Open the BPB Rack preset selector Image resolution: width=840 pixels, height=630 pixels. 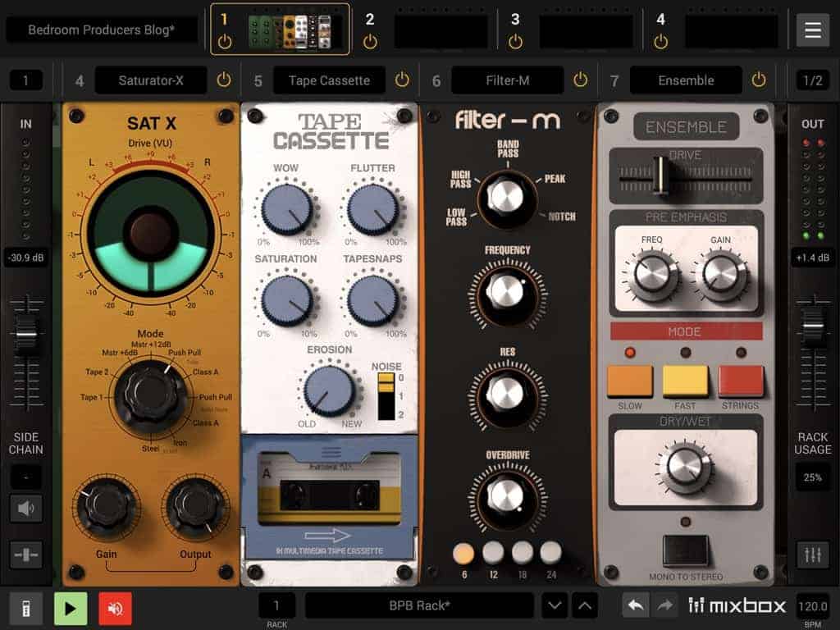(x=419, y=606)
